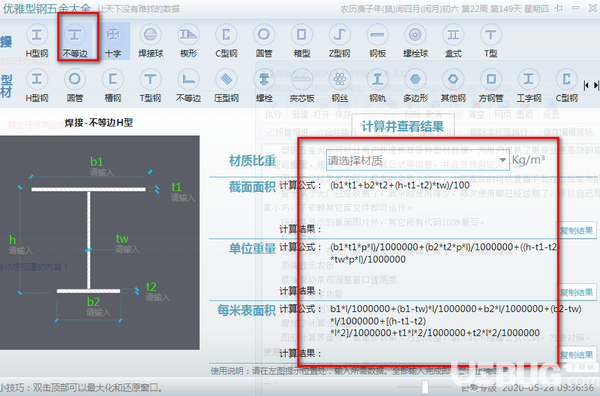Pick the 螺栓球 bolt ball icon

click(415, 40)
